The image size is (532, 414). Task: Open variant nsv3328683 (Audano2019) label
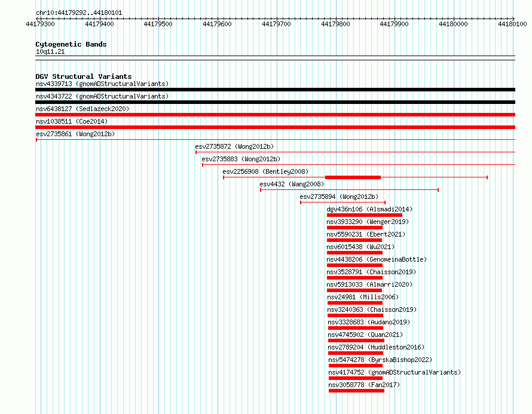pos(369,322)
